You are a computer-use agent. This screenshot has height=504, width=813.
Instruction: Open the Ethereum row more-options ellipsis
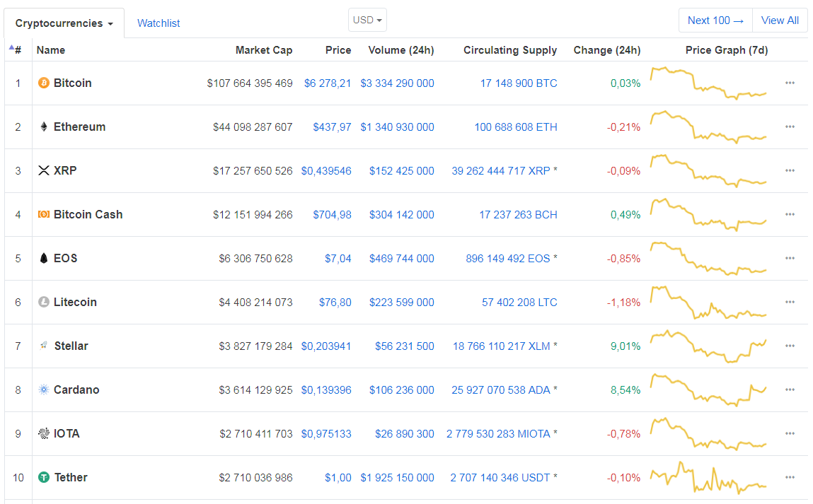coord(790,127)
